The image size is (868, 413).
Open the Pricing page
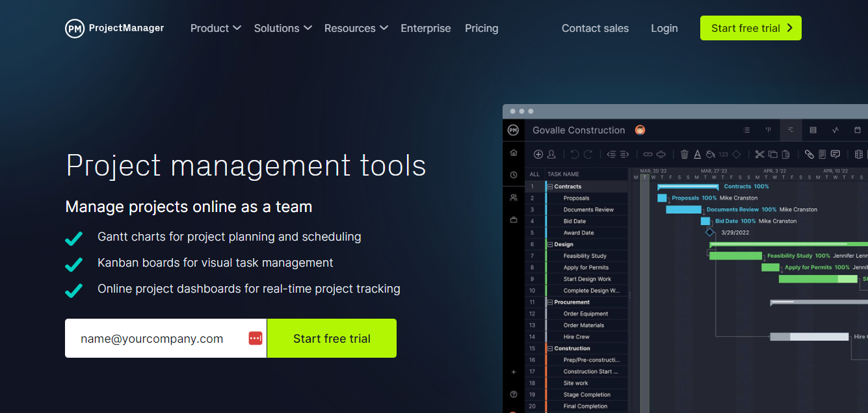pos(481,28)
